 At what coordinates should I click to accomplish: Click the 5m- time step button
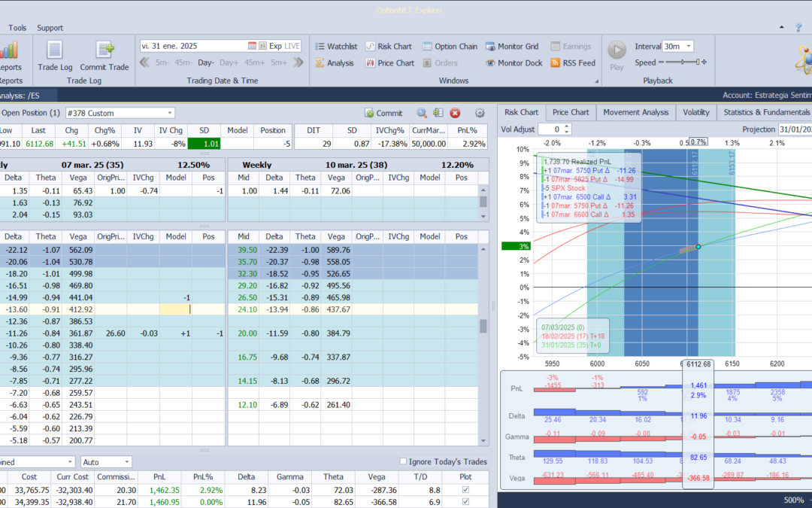coord(162,62)
